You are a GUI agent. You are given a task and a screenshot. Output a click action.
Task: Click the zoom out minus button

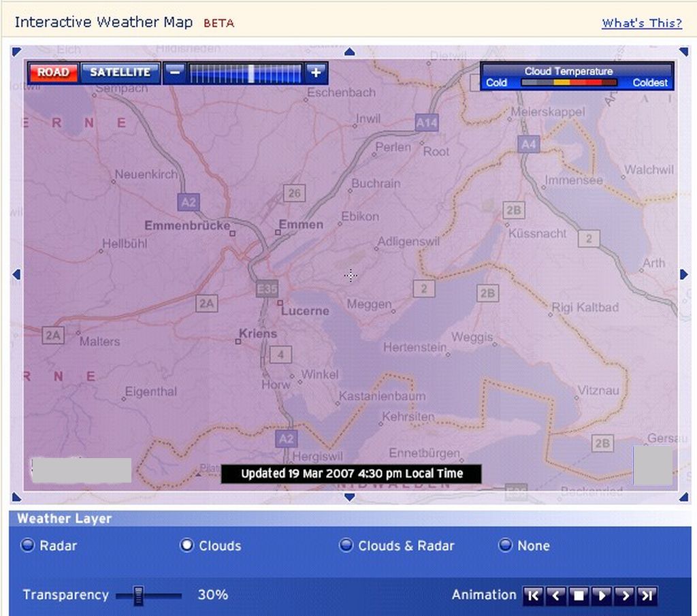point(175,72)
